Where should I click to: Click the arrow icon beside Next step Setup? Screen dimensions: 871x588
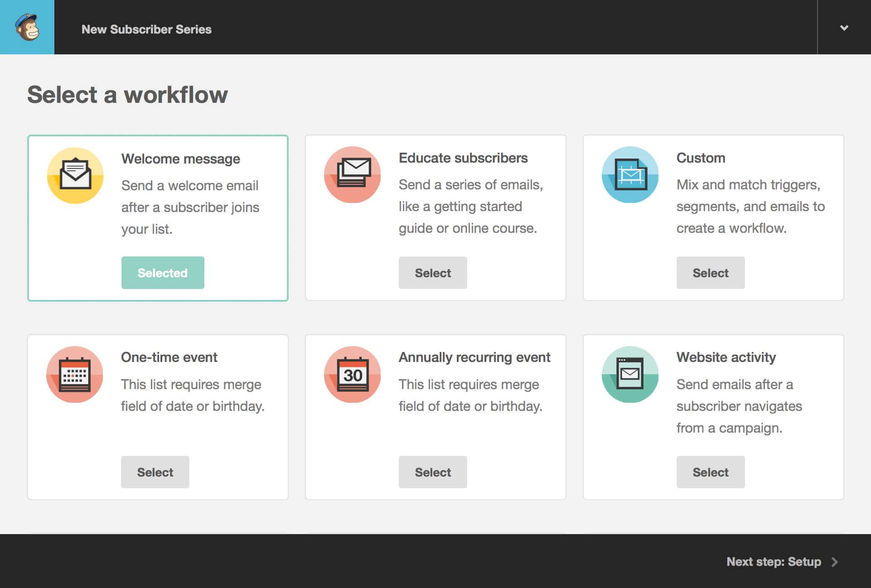pos(835,562)
